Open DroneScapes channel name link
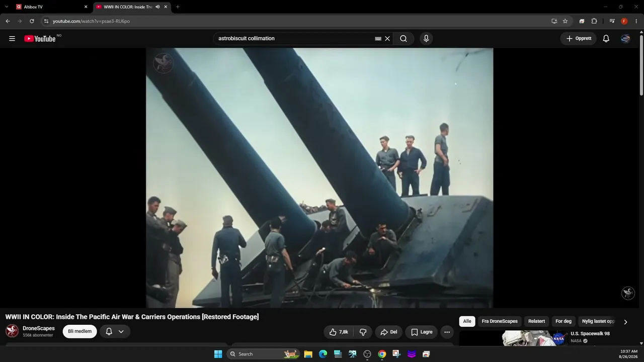 [39, 328]
